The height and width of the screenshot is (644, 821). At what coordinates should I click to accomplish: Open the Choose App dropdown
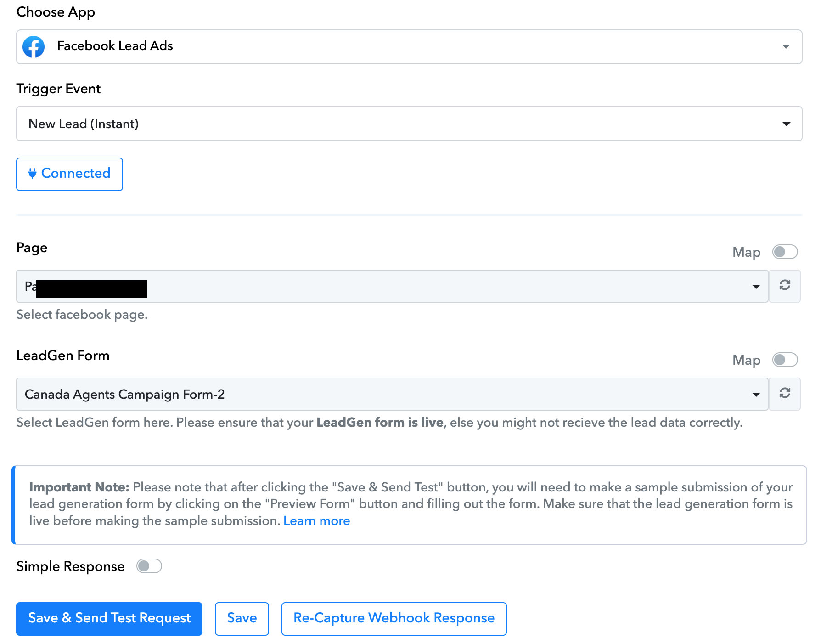tap(409, 47)
